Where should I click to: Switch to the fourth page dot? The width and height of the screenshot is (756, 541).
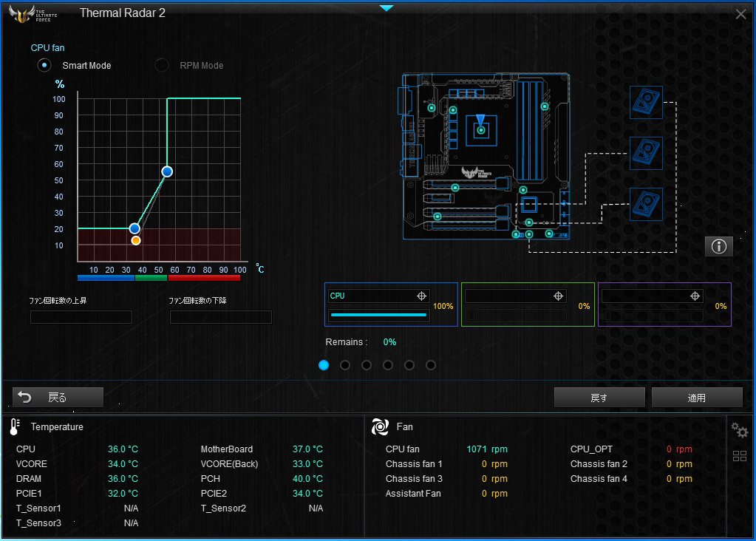tap(388, 365)
